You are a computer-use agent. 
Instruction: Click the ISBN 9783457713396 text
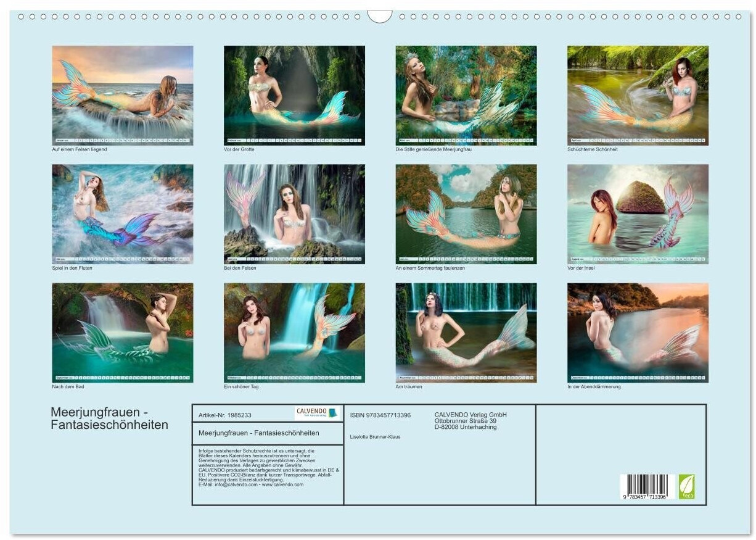tap(380, 415)
